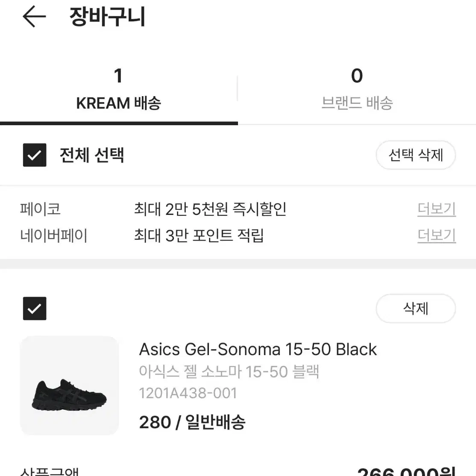The height and width of the screenshot is (476, 476).
Task: Click the item count 1 above KREAM 배송
Action: (x=119, y=76)
